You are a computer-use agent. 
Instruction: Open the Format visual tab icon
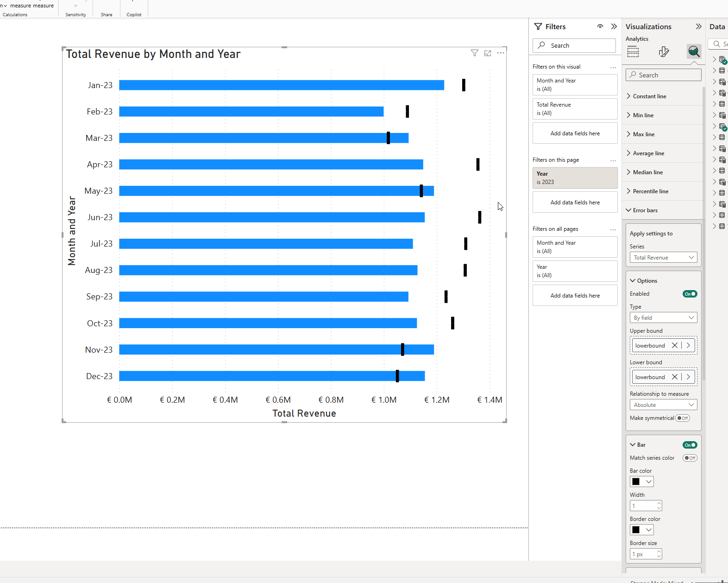664,51
